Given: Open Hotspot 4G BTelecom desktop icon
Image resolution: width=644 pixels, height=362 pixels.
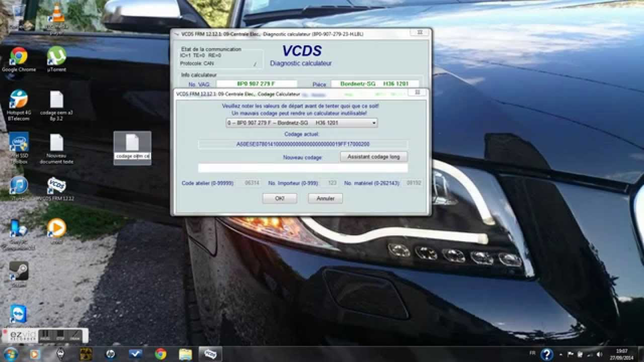Looking at the screenshot, I should click(x=19, y=105).
